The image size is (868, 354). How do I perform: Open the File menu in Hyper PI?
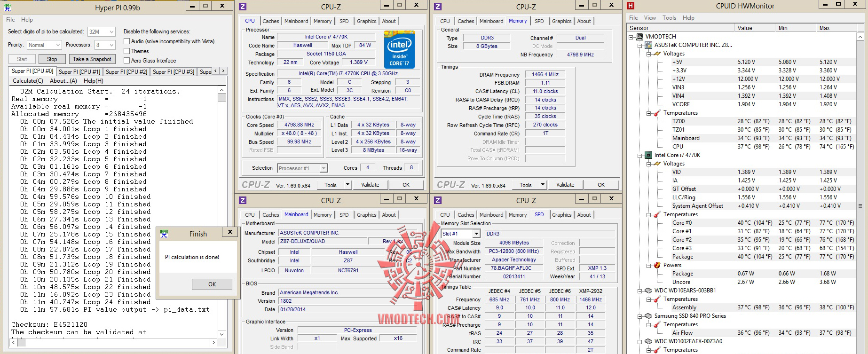tap(10, 20)
